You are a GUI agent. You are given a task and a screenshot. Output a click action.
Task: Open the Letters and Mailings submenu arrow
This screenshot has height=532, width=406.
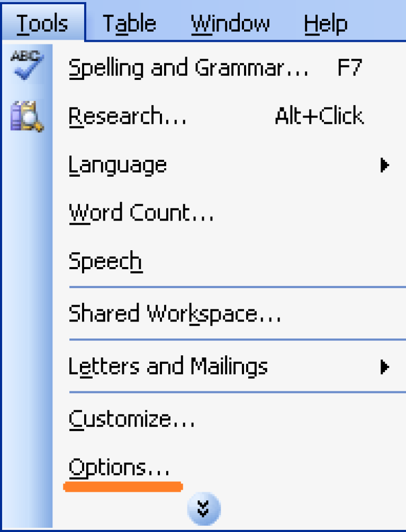(x=385, y=367)
